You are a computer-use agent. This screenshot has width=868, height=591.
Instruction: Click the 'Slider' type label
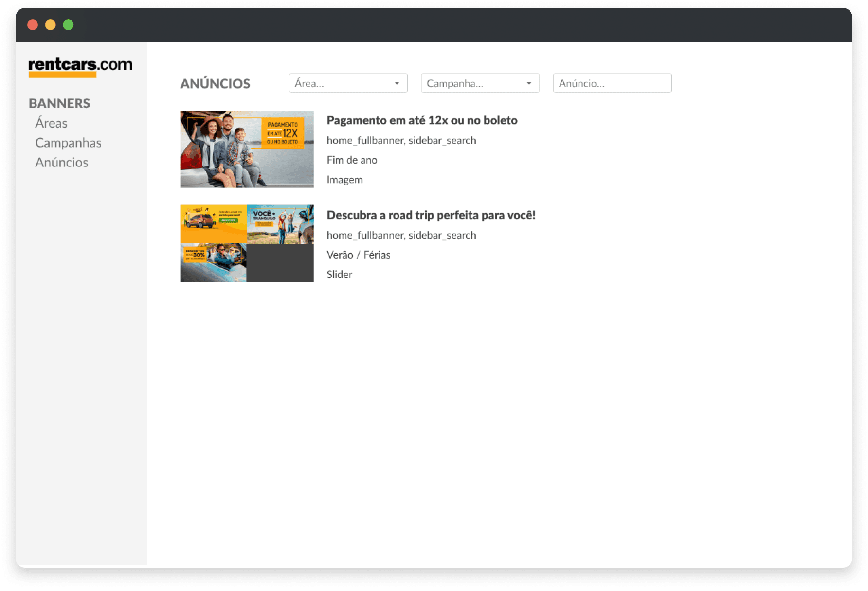coord(339,275)
